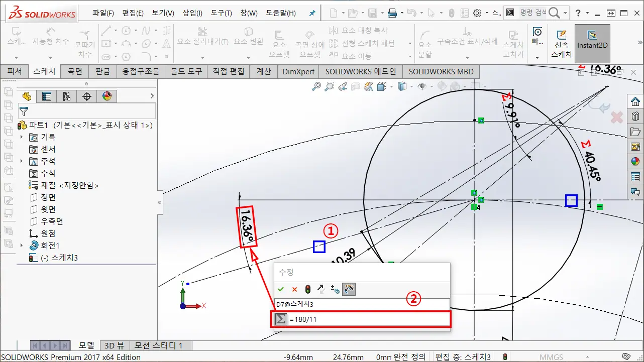Select 센서 in the feature tree
Viewport: 644px width, 362px height.
(42, 149)
